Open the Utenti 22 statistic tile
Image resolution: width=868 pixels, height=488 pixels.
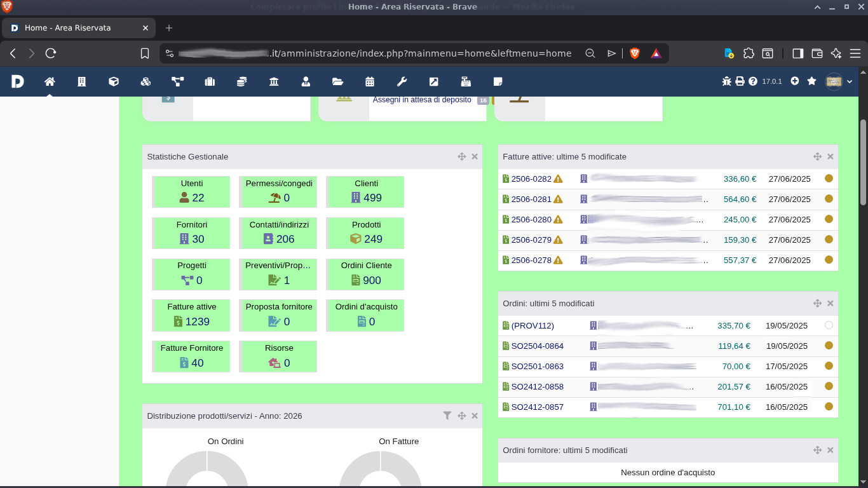coord(191,191)
